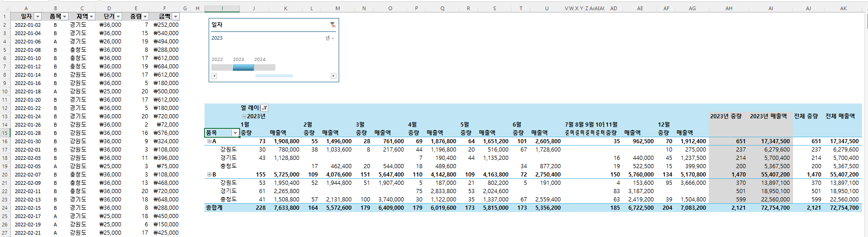The height and width of the screenshot is (237, 868).
Task: Open pivot table 열 레이블 filter button
Action: pos(265,108)
